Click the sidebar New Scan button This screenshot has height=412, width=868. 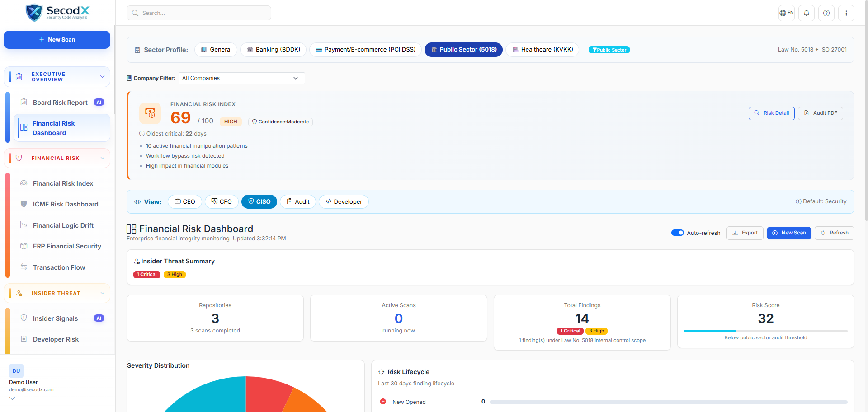tap(57, 40)
